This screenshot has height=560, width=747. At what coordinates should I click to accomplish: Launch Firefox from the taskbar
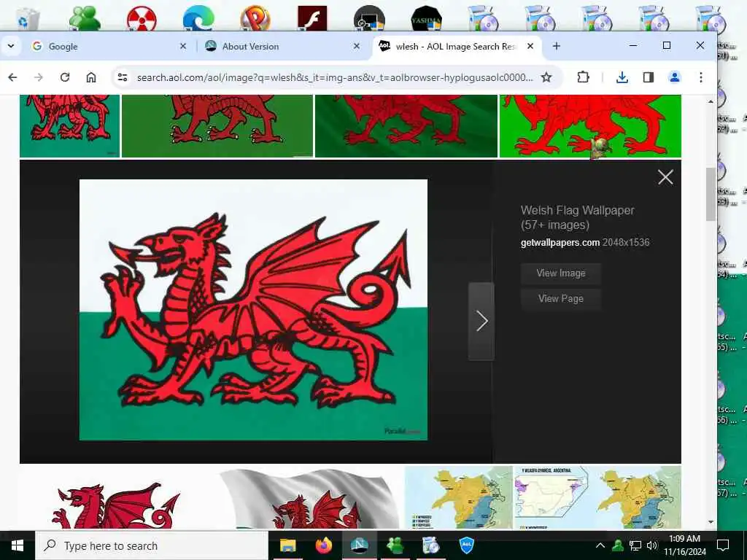tap(323, 545)
